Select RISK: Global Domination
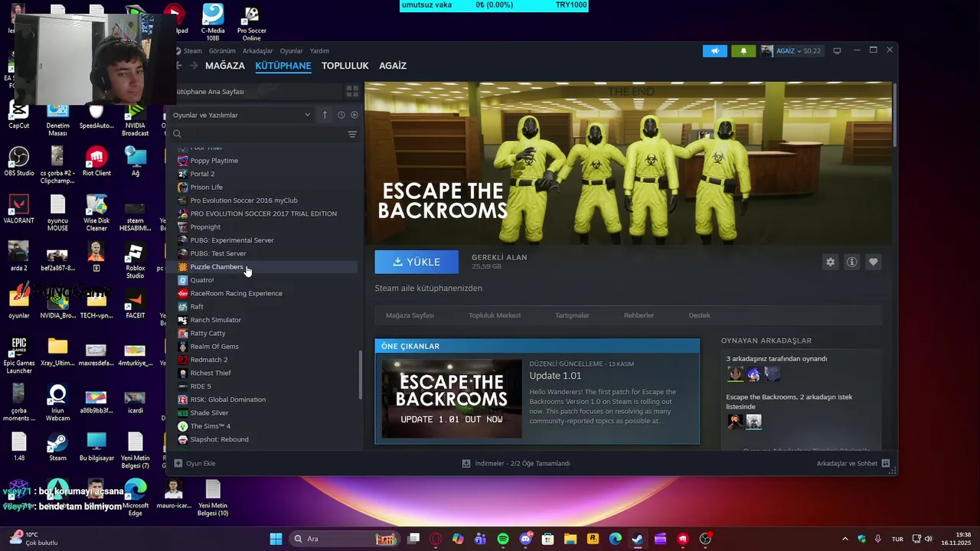 [227, 399]
